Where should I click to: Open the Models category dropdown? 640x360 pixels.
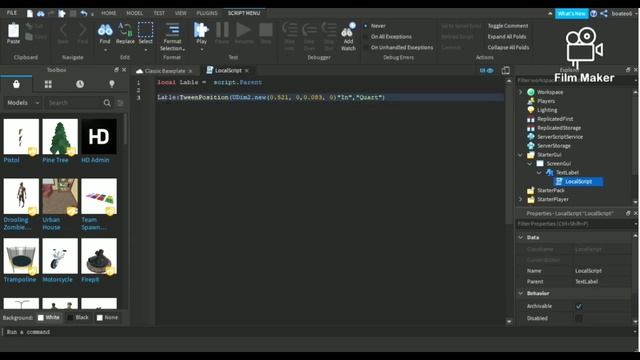pyautogui.click(x=23, y=103)
